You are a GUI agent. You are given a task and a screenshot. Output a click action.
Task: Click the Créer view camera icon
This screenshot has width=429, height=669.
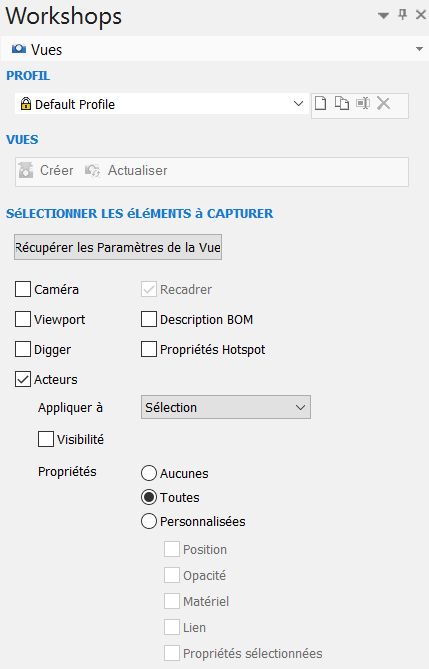point(26,170)
